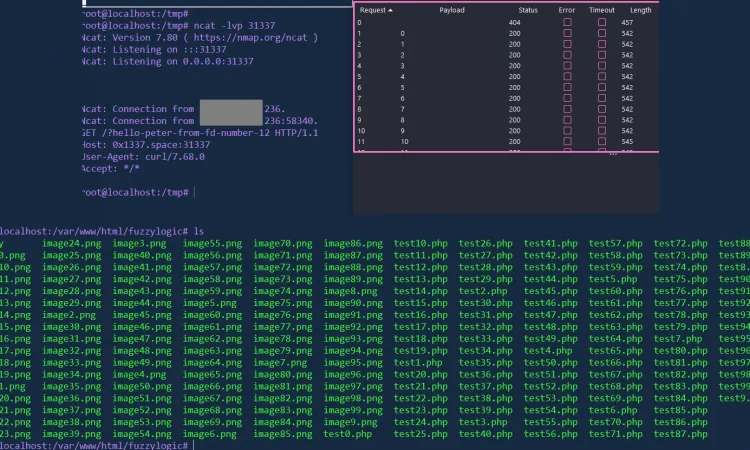
Task: Click the 'ls' command in fuzzylogic terminal
Action: [199, 231]
